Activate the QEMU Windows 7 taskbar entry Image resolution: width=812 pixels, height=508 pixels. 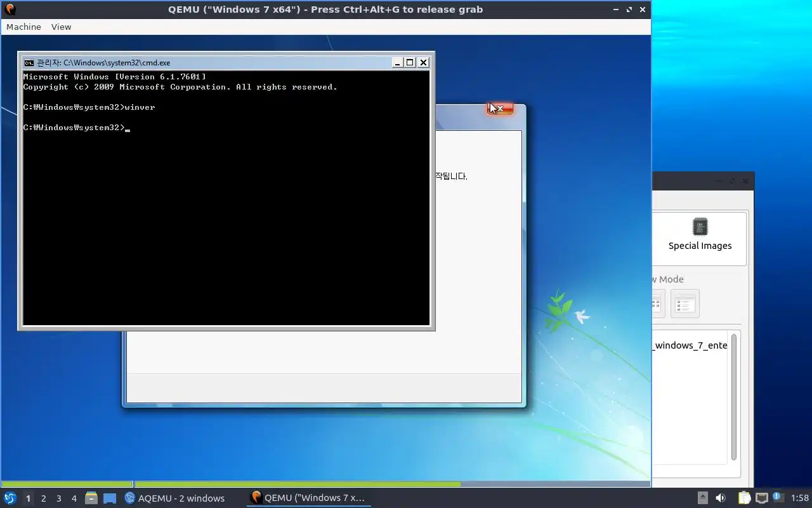pyautogui.click(x=308, y=498)
